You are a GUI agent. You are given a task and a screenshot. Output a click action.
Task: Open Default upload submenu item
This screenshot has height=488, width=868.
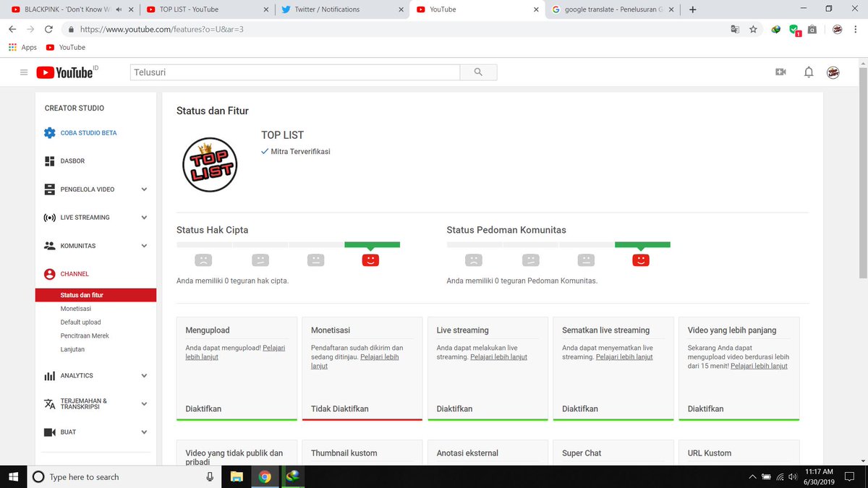pyautogui.click(x=81, y=322)
